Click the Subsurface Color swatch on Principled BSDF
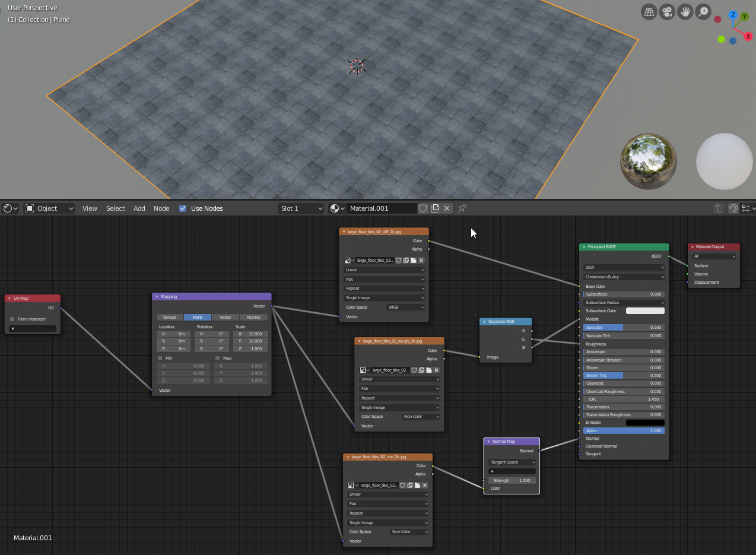 (645, 310)
